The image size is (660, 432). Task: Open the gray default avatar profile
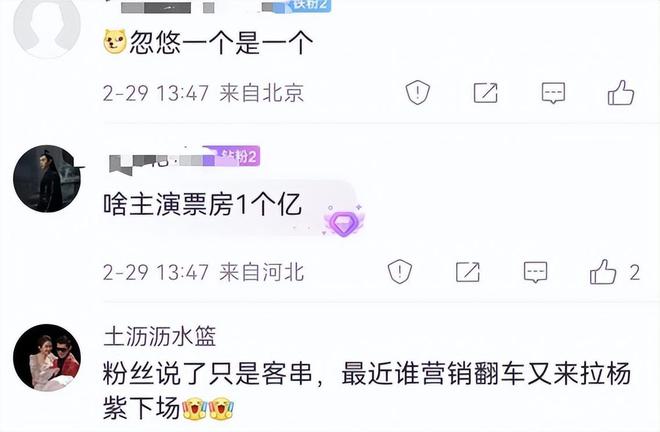tap(47, 25)
